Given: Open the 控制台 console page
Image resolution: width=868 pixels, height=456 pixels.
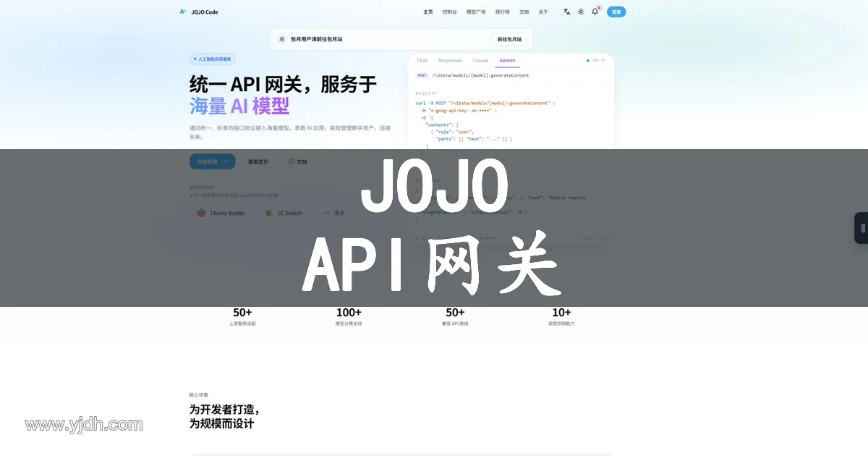Looking at the screenshot, I should (450, 12).
